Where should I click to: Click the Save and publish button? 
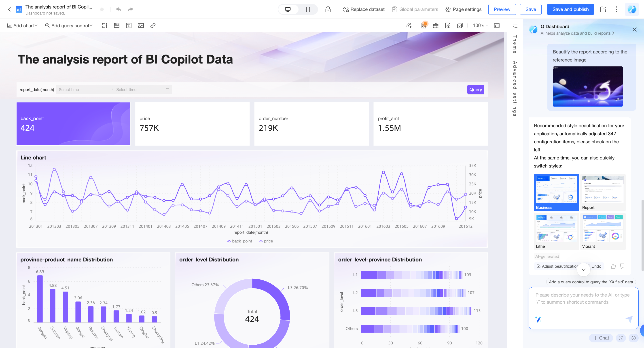[x=570, y=9]
